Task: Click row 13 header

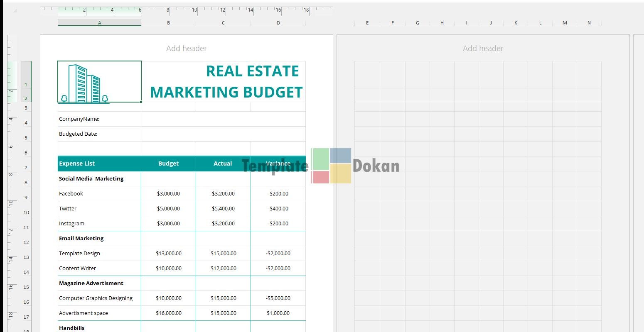Action: pyautogui.click(x=26, y=257)
